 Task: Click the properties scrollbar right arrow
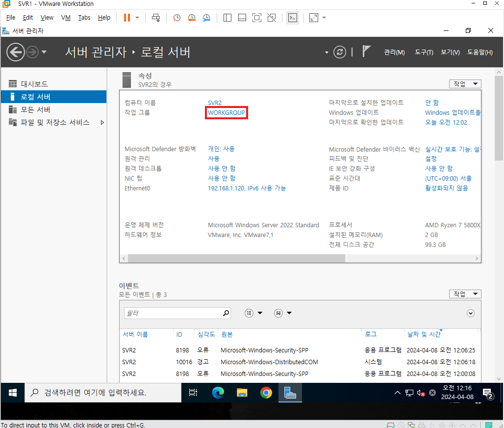[477, 258]
